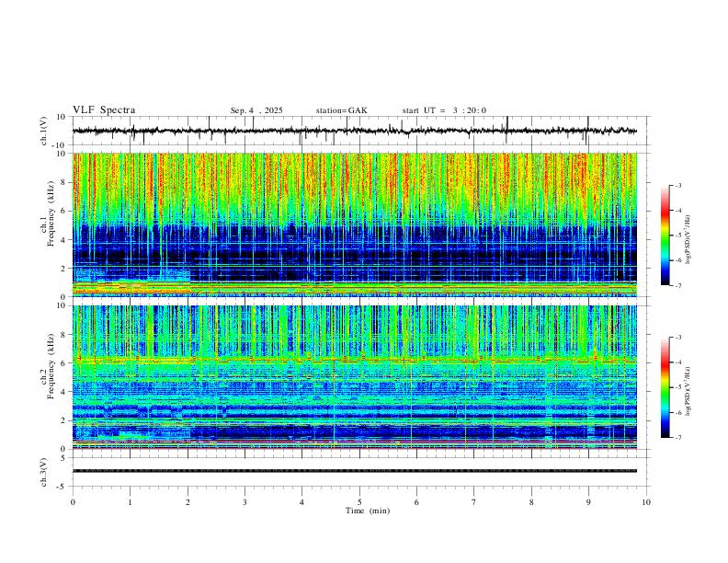Click the lower color scale bar for ch.2
The image size is (728, 563).
665,387
